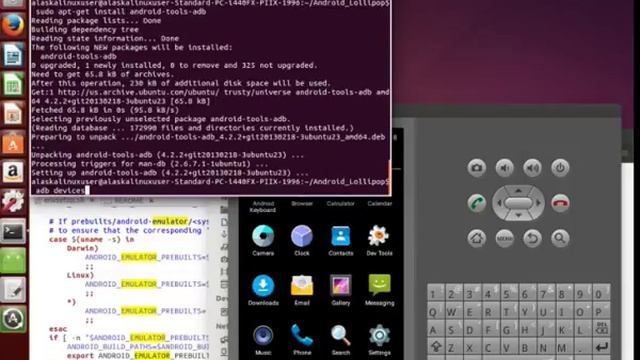Launch Dev Tools app in emulator
Screen dimensions: 640x360
pyautogui.click(x=379, y=240)
